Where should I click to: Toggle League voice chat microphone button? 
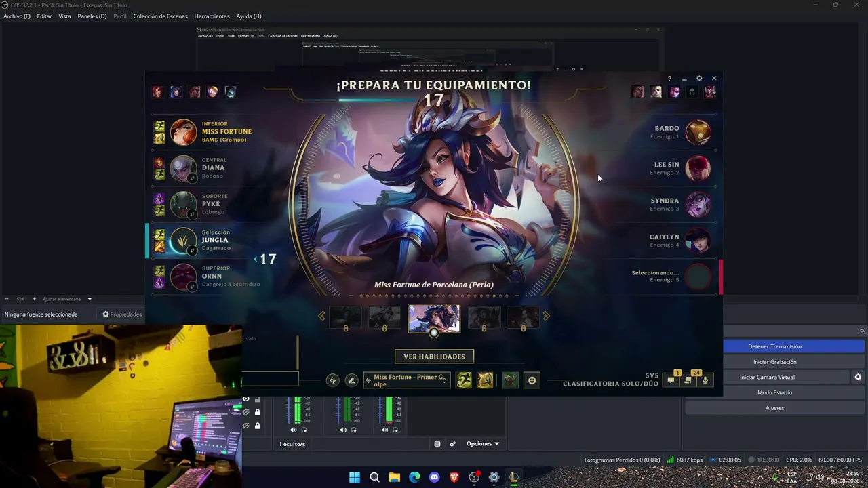coord(705,380)
